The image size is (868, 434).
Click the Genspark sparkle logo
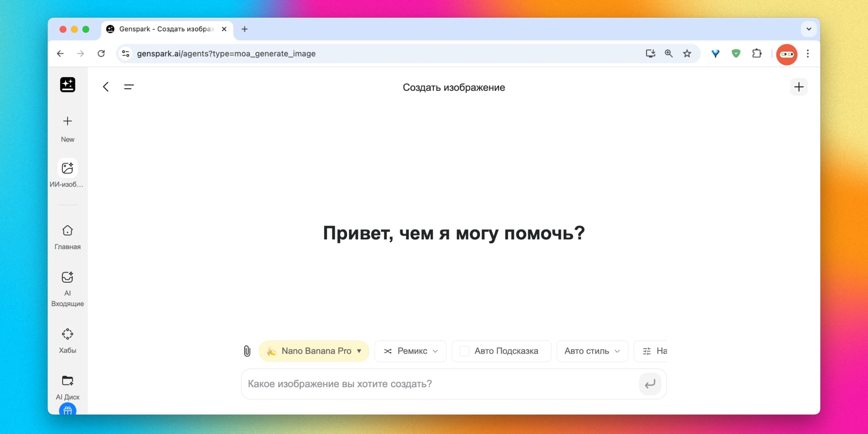[67, 85]
